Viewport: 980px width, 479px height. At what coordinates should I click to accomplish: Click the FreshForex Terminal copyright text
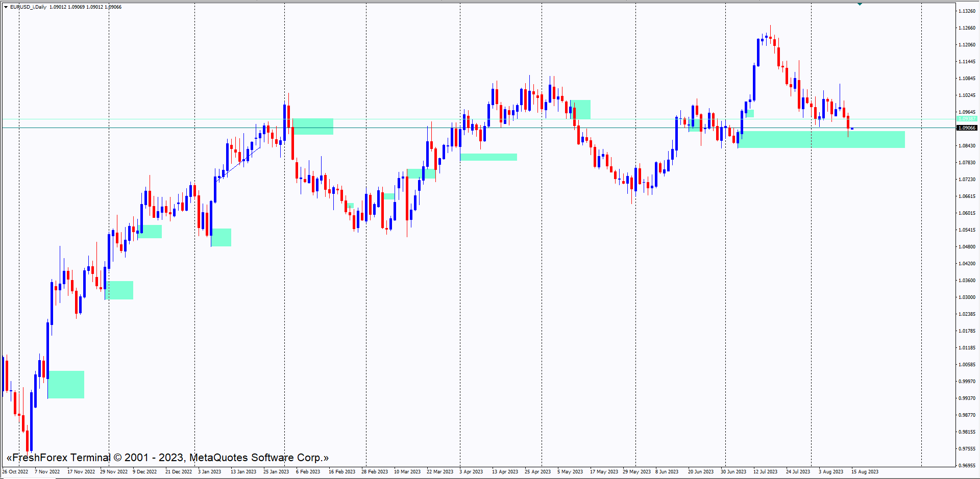(x=167, y=458)
